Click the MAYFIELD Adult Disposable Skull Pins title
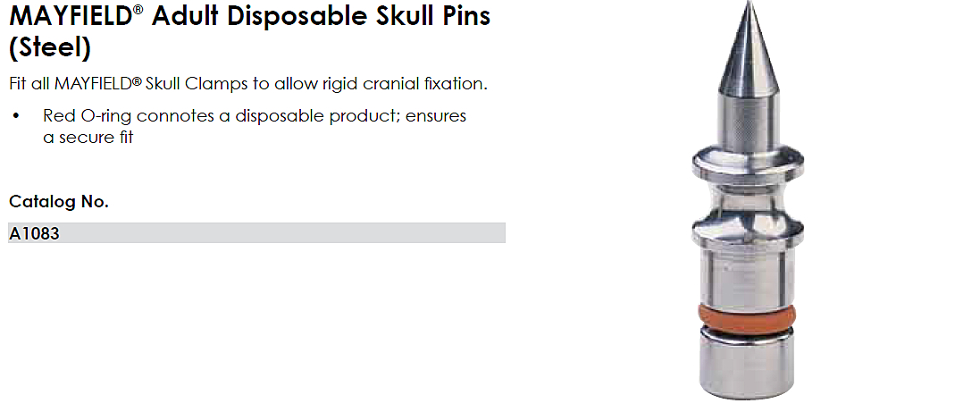 pos(250,18)
